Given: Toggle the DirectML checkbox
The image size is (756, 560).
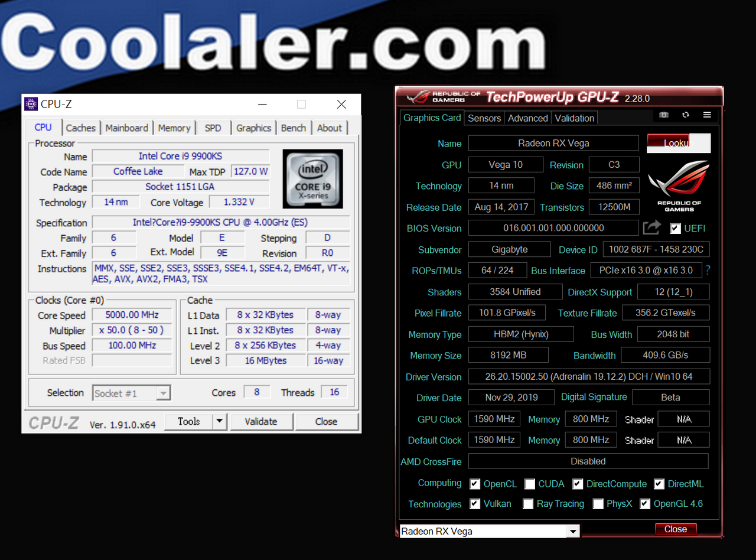Looking at the screenshot, I should pos(659,484).
